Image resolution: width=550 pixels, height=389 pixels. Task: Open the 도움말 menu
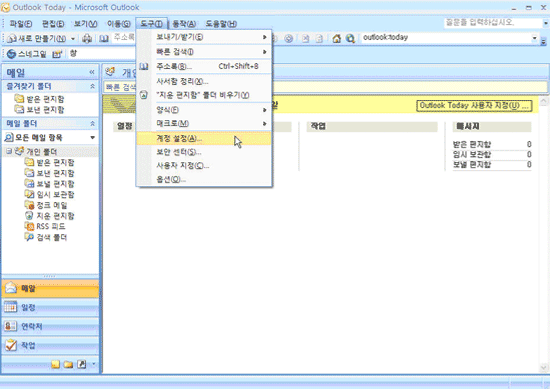pyautogui.click(x=221, y=24)
